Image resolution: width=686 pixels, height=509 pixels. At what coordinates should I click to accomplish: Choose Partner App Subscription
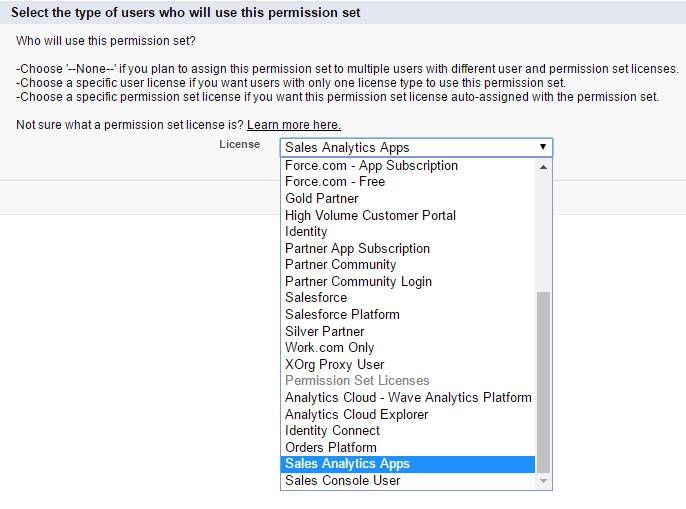357,248
